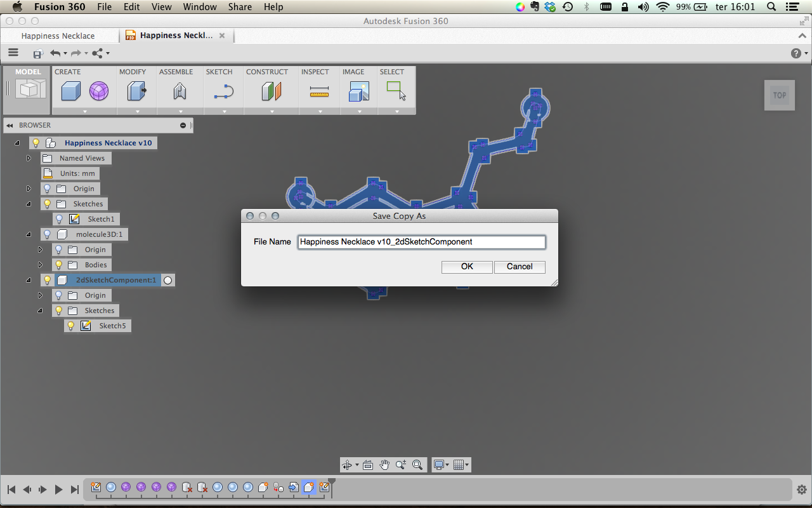Screen dimensions: 812x508
Task: Click the TOP face of the ViewCube
Action: coord(780,95)
